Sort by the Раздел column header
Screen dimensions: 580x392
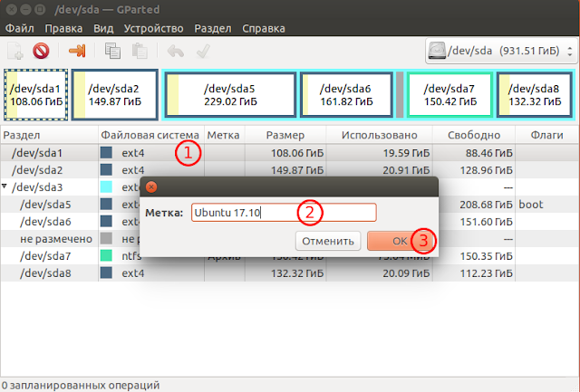(x=49, y=135)
